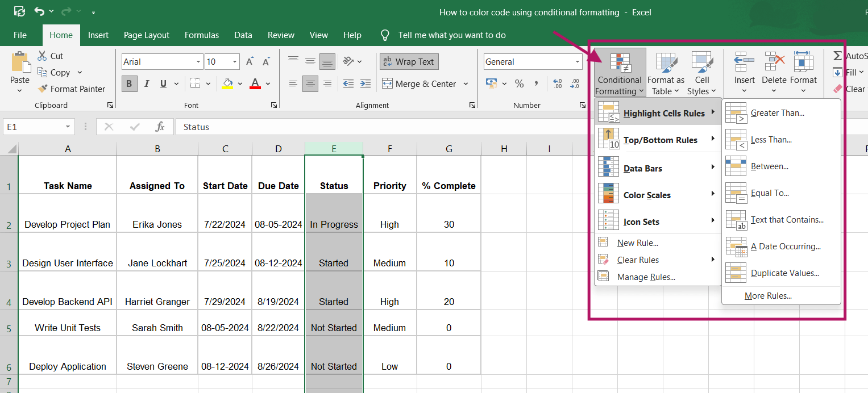The image size is (868, 393).
Task: Click the Increase Decimal icon
Action: coord(556,83)
